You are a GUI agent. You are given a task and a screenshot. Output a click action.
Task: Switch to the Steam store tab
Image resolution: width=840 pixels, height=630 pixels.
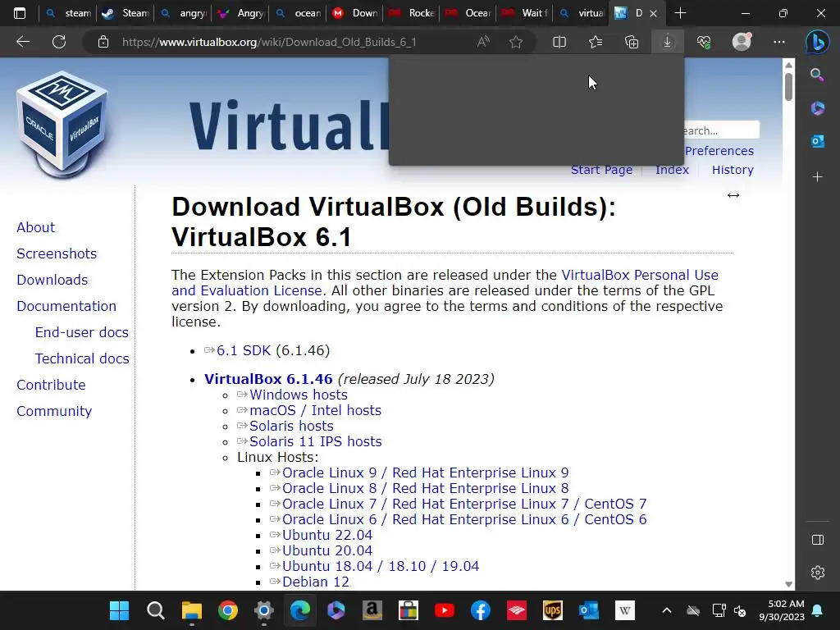pyautogui.click(x=125, y=13)
